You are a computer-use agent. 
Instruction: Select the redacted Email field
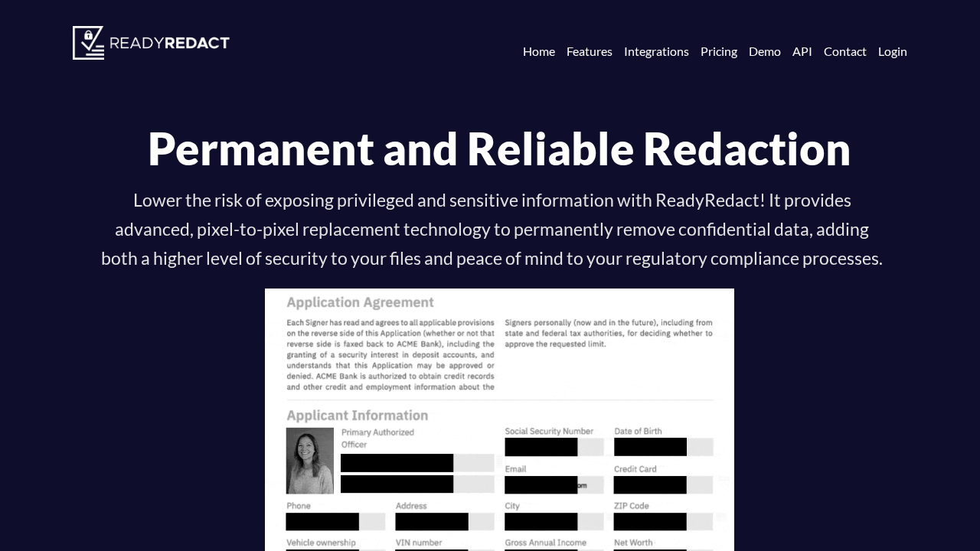pyautogui.click(x=541, y=484)
